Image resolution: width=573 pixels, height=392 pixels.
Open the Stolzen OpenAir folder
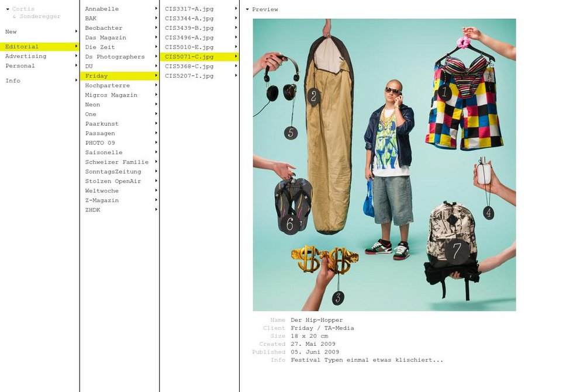point(113,181)
